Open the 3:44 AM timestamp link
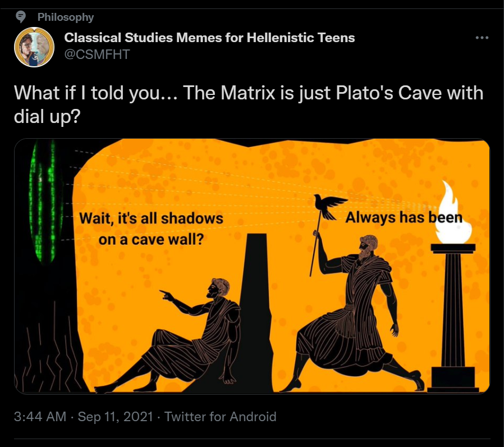504x447 pixels. 40,417
